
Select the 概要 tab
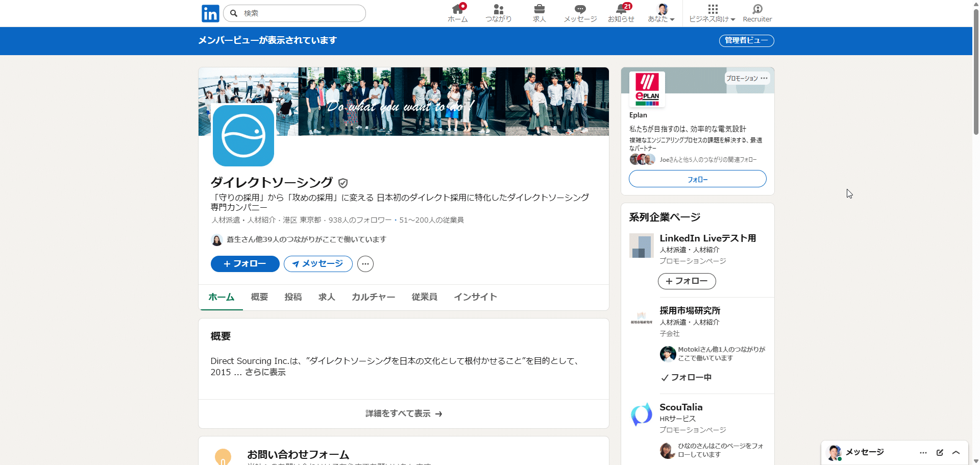point(259,297)
